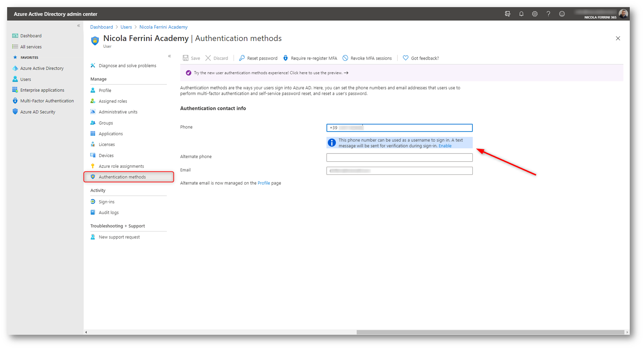Collapse the user blade menu
Image resolution: width=644 pixels, height=349 pixels.
[x=169, y=56]
